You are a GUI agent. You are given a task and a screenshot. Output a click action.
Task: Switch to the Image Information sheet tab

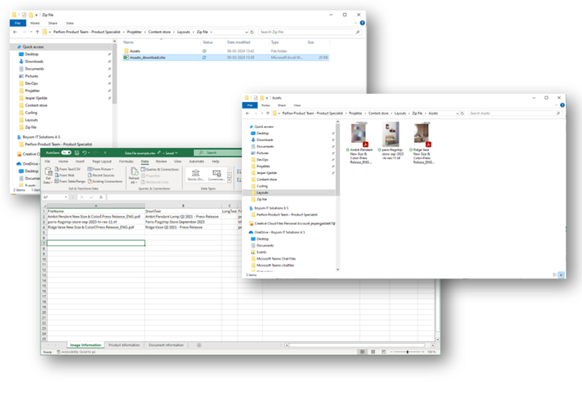[x=85, y=345]
